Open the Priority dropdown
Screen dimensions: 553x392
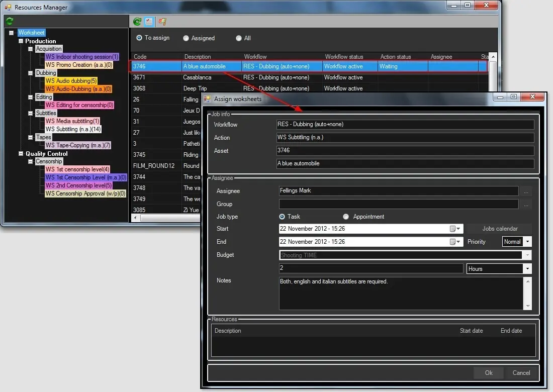(527, 242)
